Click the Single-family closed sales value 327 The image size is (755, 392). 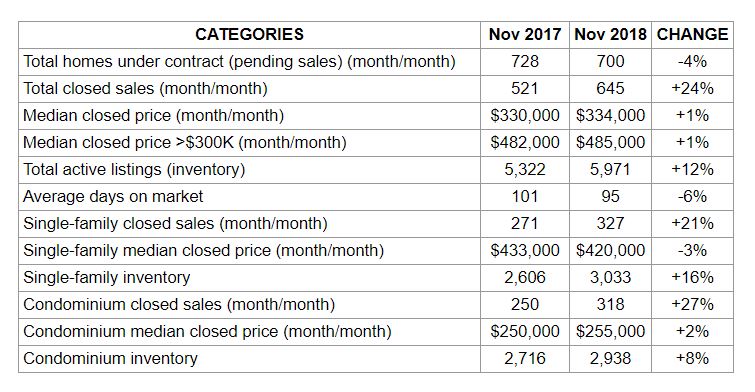[610, 223]
